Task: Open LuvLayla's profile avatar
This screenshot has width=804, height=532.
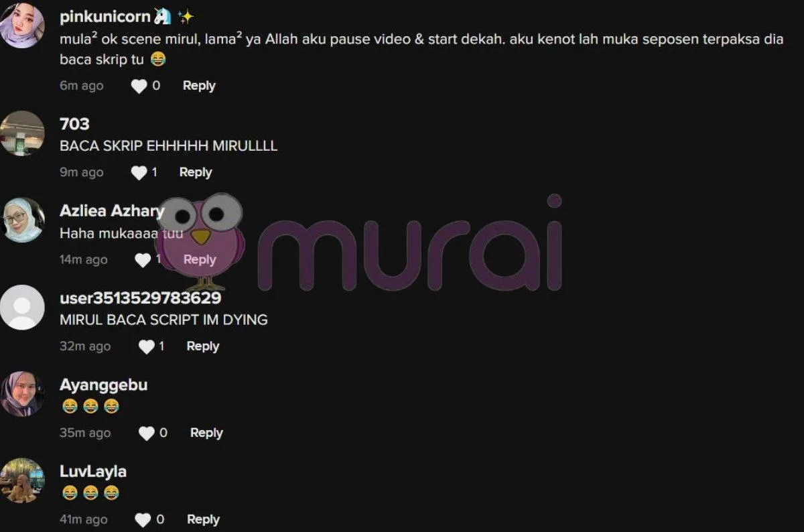Action: 22,480
